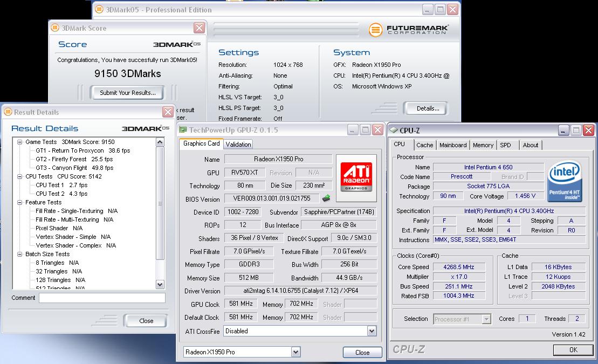The image size is (598, 364).
Task: Select CPU Test 1 result row
Action: [61, 185]
